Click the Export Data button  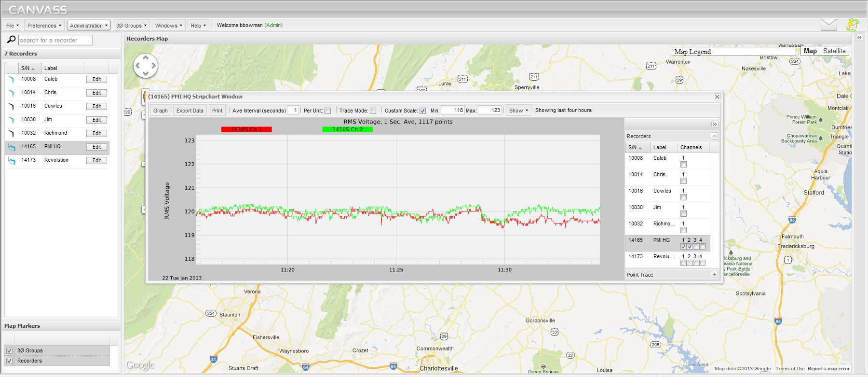pos(190,111)
